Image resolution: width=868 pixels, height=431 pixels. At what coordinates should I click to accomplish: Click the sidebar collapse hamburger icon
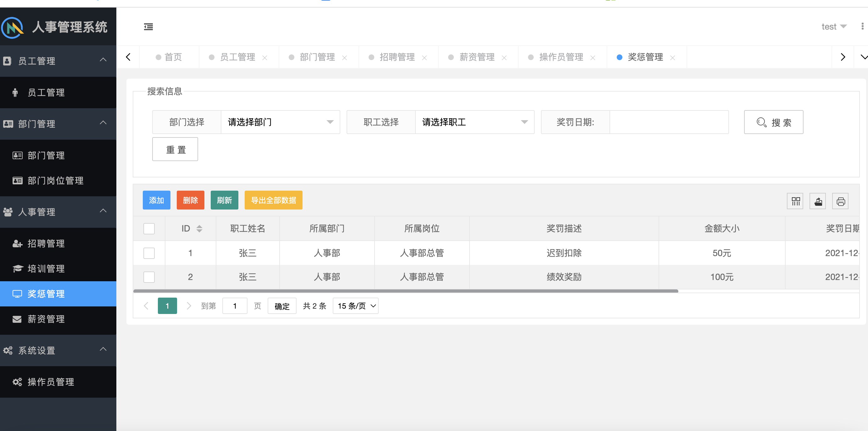(148, 27)
